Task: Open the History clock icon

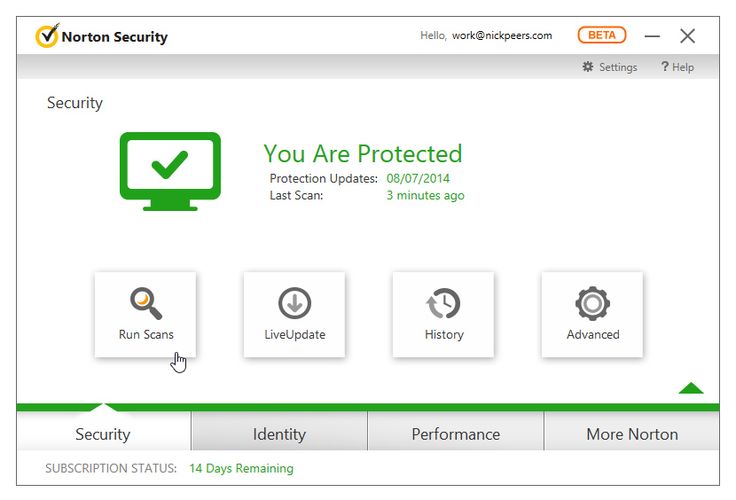Action: (443, 303)
